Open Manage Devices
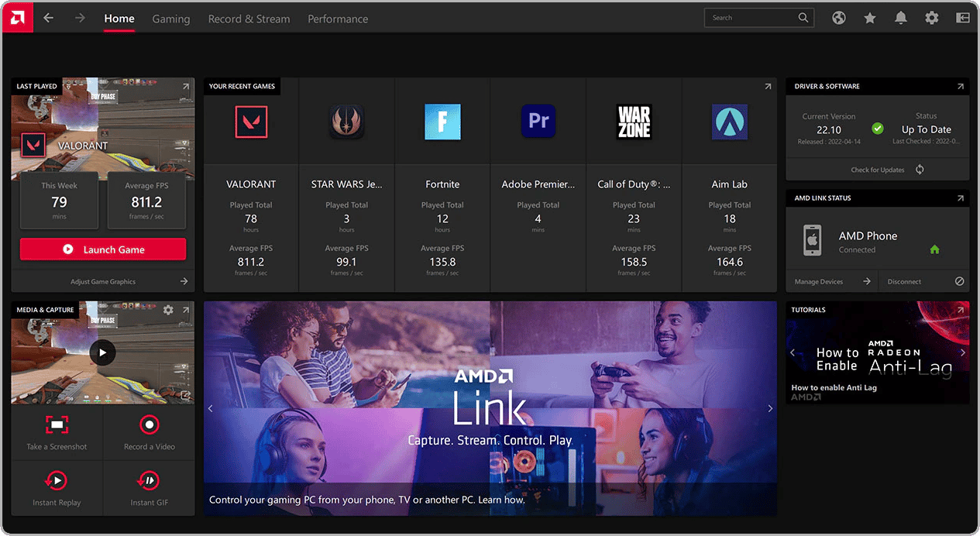 click(x=832, y=282)
